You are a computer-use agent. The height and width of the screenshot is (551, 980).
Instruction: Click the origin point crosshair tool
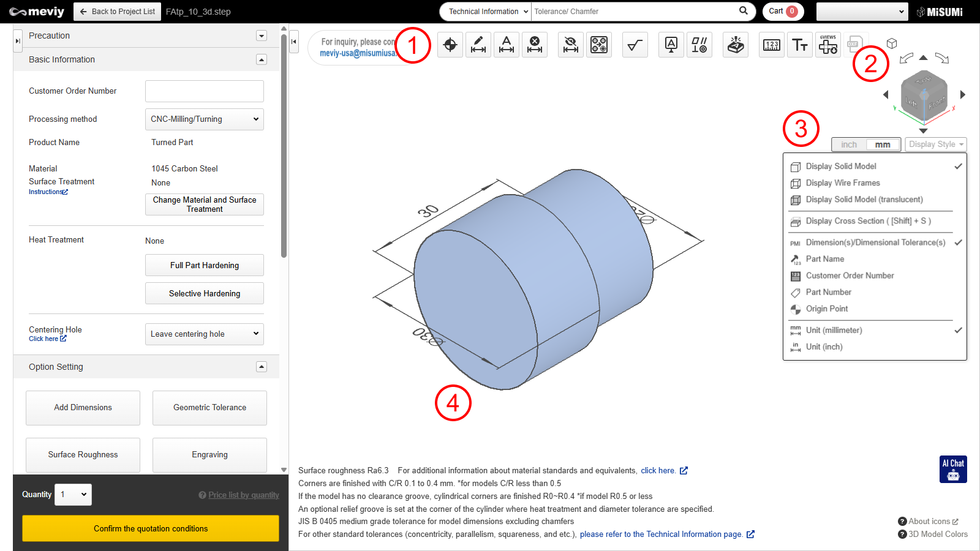click(450, 45)
